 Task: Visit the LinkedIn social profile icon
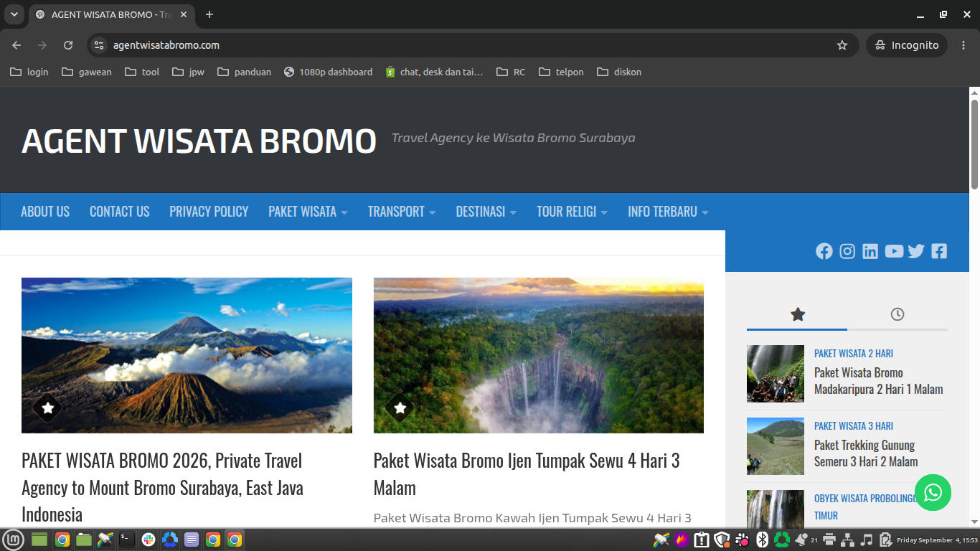click(870, 251)
